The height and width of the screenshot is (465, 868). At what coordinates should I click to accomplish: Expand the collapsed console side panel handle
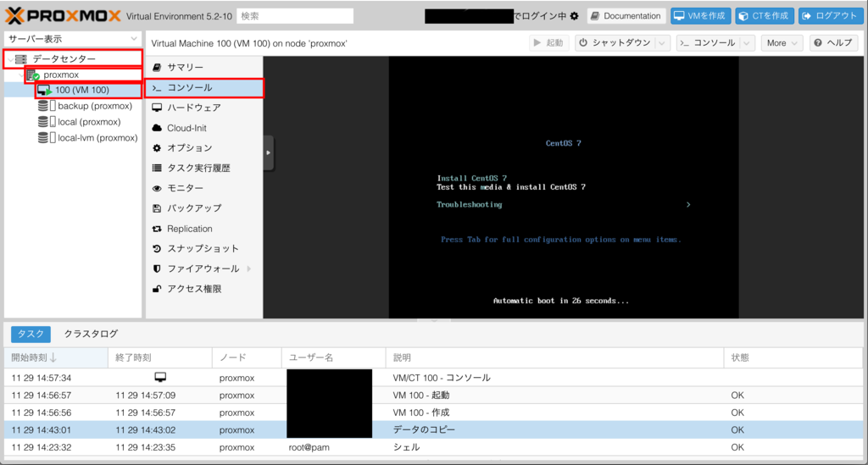click(x=269, y=152)
